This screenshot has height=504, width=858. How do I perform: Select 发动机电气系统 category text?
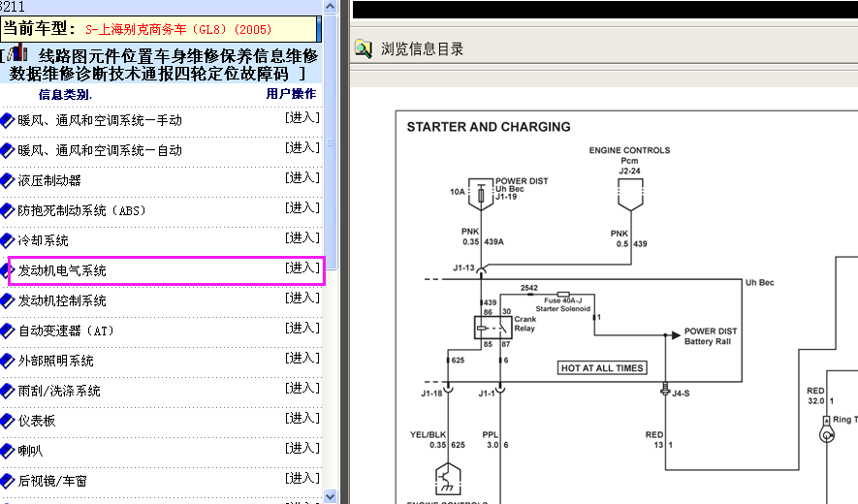click(x=62, y=270)
